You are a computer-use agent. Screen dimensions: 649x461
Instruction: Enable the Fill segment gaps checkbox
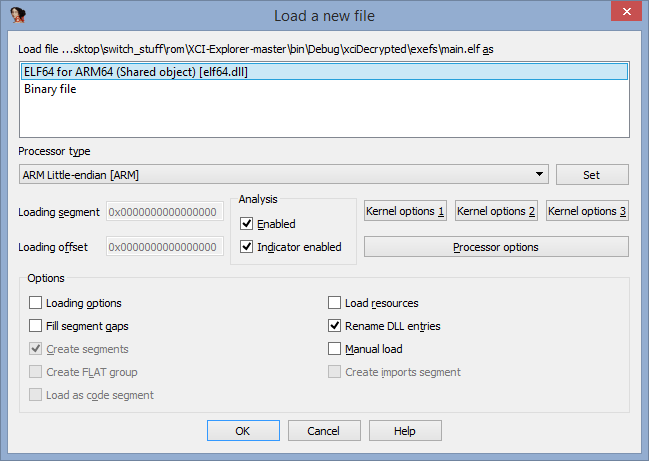[x=35, y=326]
